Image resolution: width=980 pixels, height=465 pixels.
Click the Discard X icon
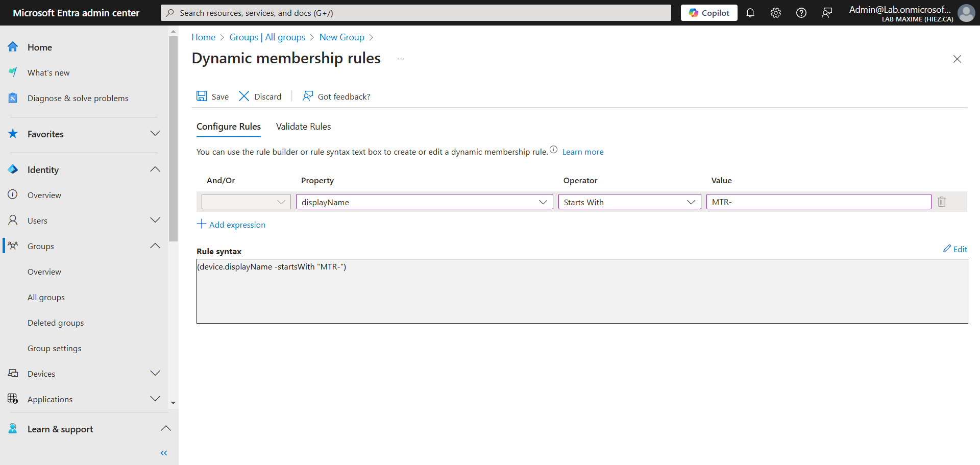click(244, 96)
